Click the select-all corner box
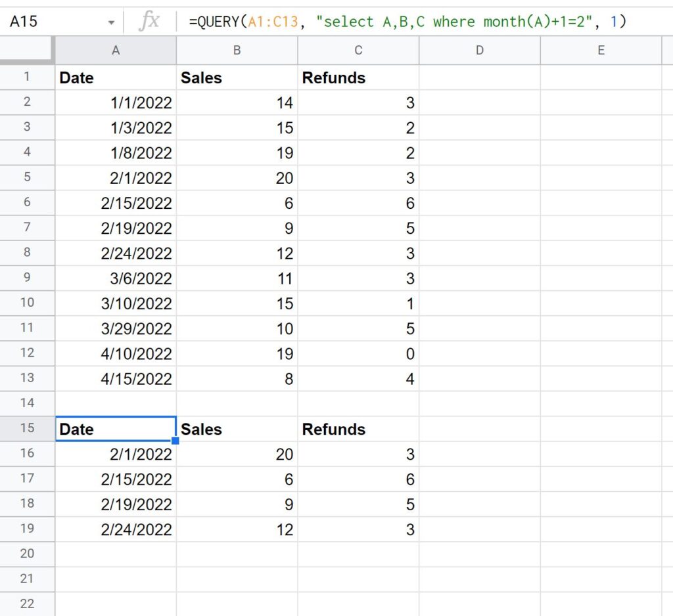 click(27, 51)
